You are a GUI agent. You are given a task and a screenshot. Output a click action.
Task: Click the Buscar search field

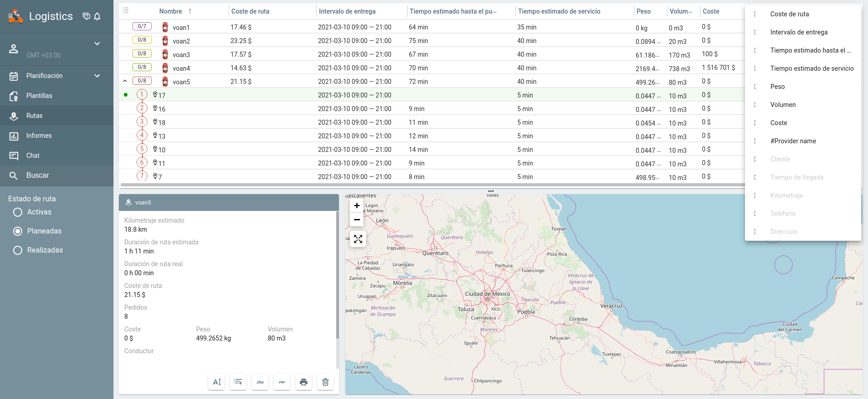click(38, 175)
